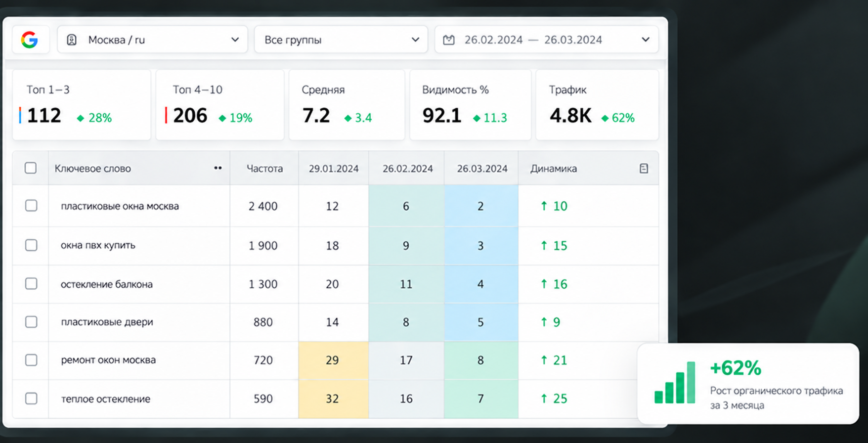Check the box for теплое остекление
Screen dimensions: 868x443
click(31, 399)
